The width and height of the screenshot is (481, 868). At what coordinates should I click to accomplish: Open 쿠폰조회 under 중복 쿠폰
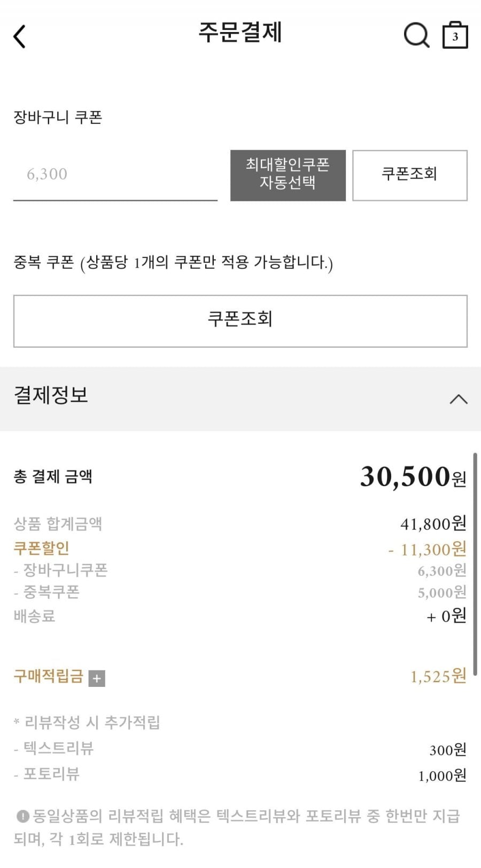[241, 320]
